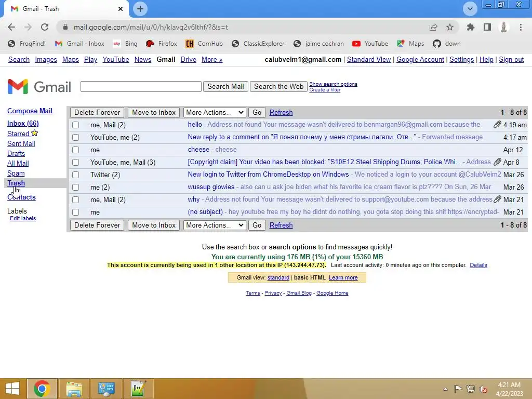The height and width of the screenshot is (399, 532).
Task: Click Edit labels link
Action: pyautogui.click(x=23, y=219)
